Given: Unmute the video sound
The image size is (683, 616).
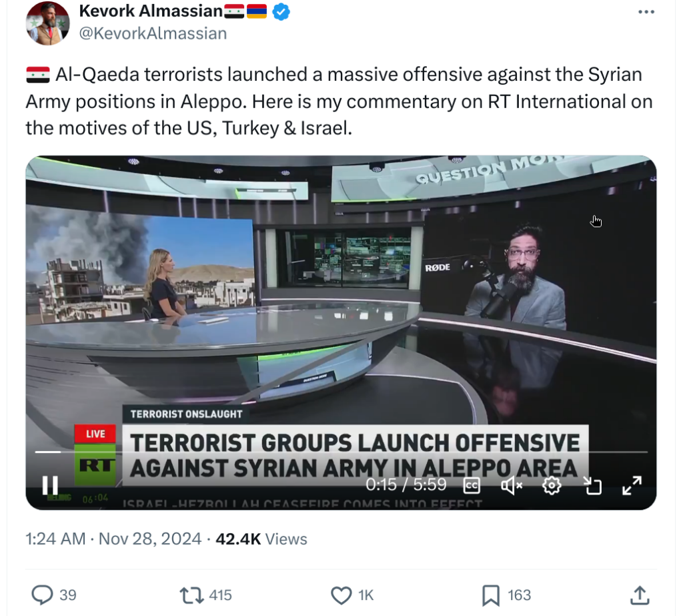Looking at the screenshot, I should pyautogui.click(x=512, y=485).
